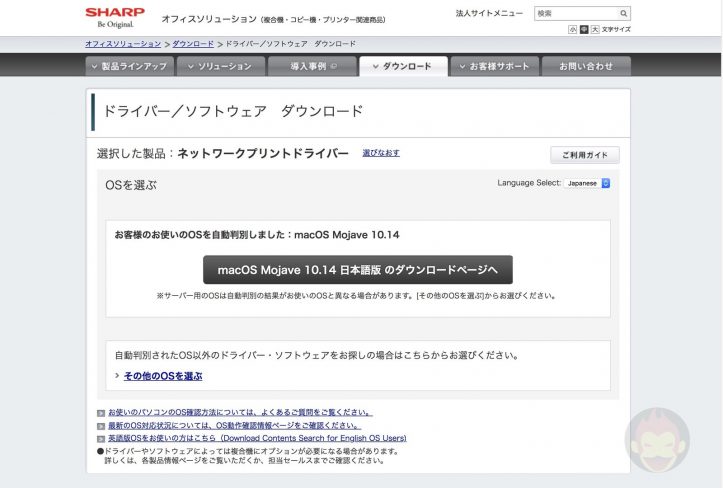The width and height of the screenshot is (723, 488).
Task: Go to オフィスソリューション breadcrumb
Action: (123, 44)
